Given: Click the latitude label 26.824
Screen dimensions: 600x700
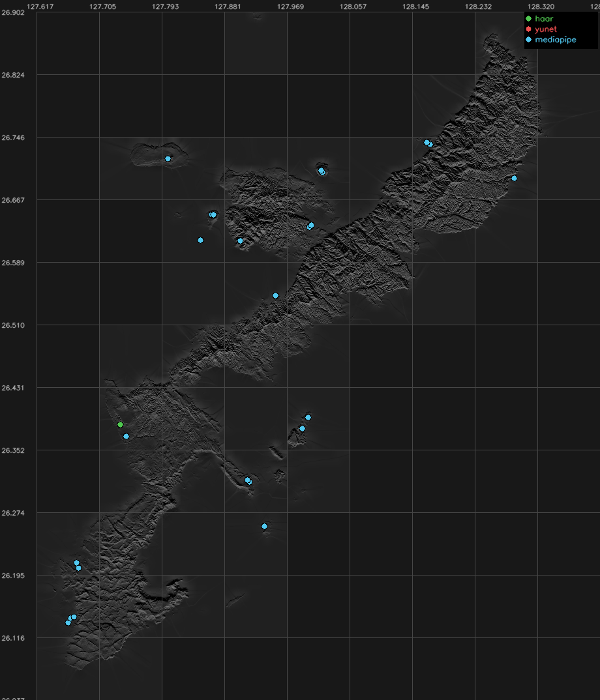Looking at the screenshot, I should (x=13, y=75).
